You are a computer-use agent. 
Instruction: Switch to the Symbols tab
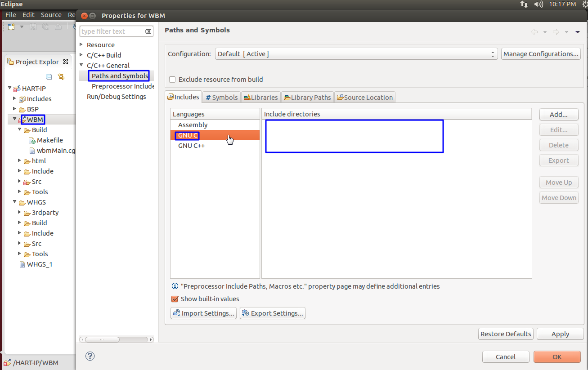tap(221, 97)
